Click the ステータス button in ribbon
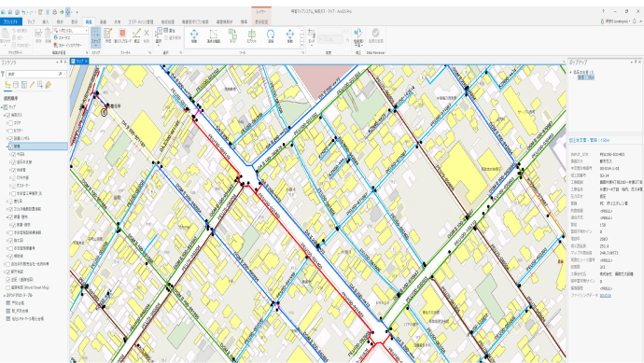Viewport: 644px width, 363px height. [x=62, y=37]
